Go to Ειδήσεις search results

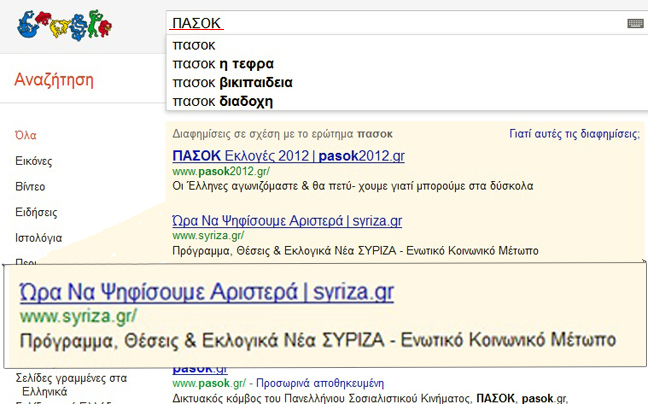click(36, 213)
